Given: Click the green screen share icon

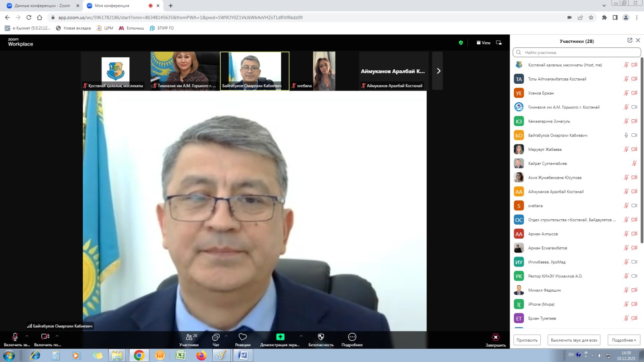Looking at the screenshot, I should pos(280,337).
